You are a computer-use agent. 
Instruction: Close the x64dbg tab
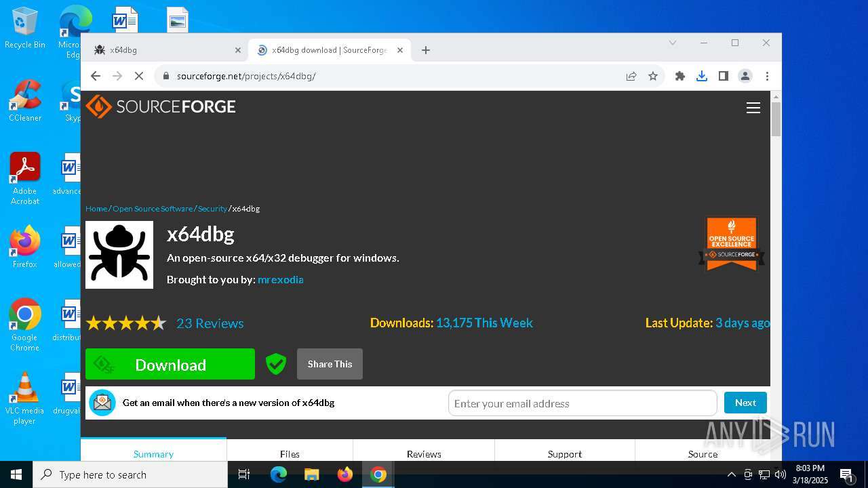[238, 50]
